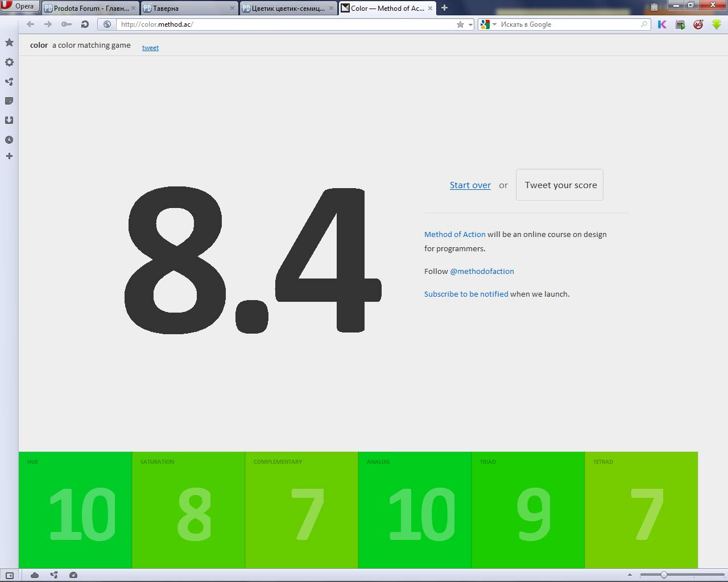Click the calendar extension icon with green arrow
728x582 pixels.
[680, 24]
